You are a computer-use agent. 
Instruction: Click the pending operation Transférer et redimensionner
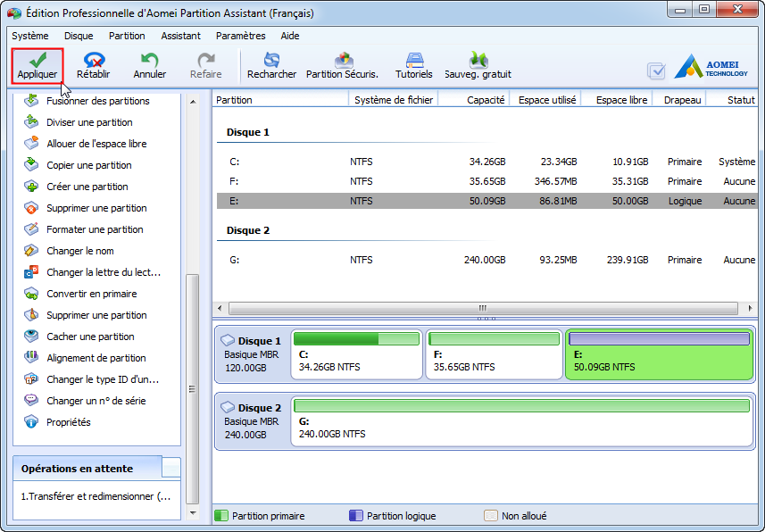[96, 496]
